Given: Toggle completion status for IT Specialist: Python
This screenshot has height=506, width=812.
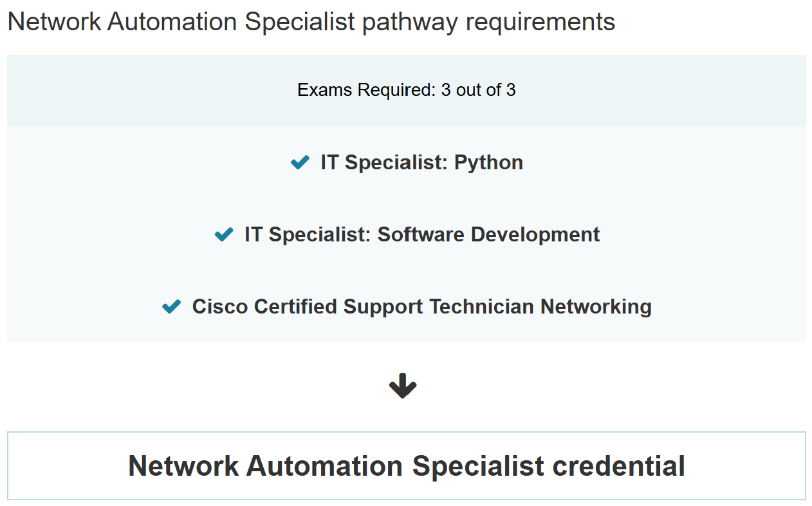Looking at the screenshot, I should (x=299, y=162).
